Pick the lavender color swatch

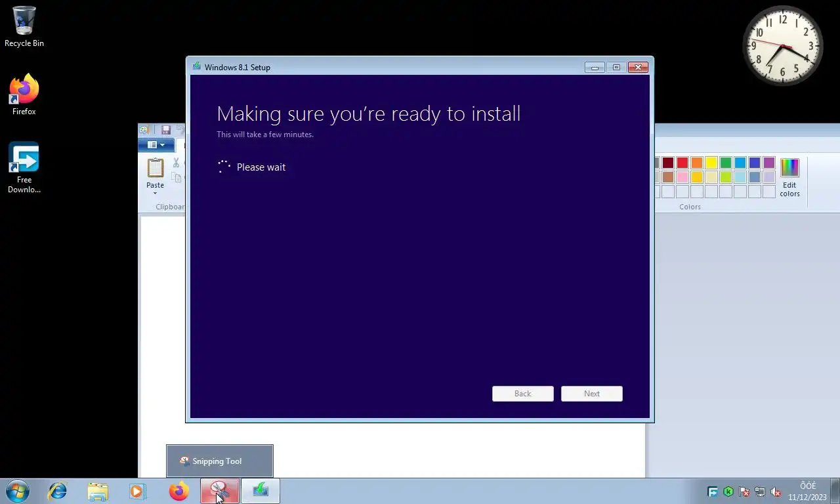tap(769, 177)
